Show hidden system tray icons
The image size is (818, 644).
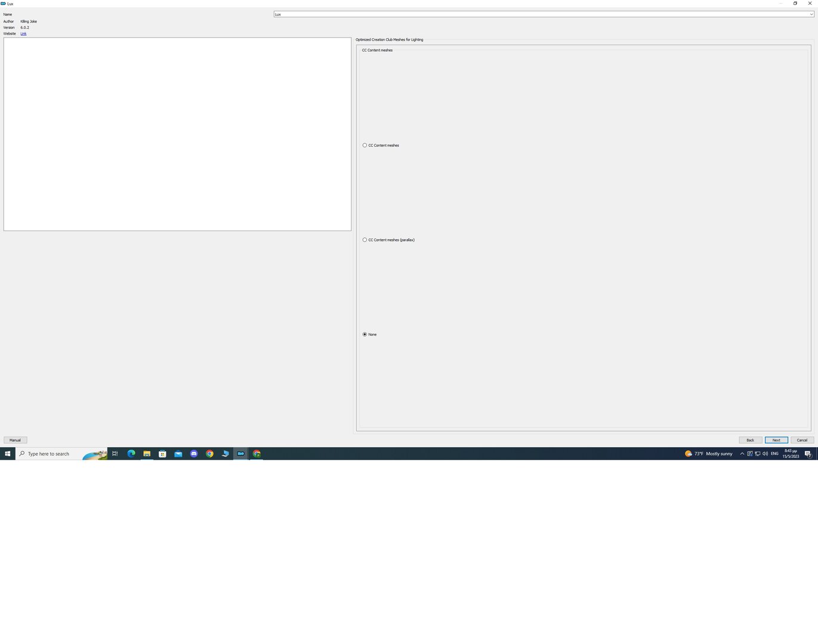pyautogui.click(x=742, y=454)
